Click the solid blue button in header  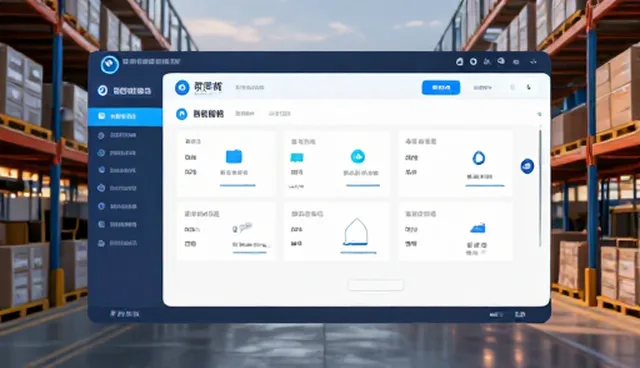pos(441,88)
